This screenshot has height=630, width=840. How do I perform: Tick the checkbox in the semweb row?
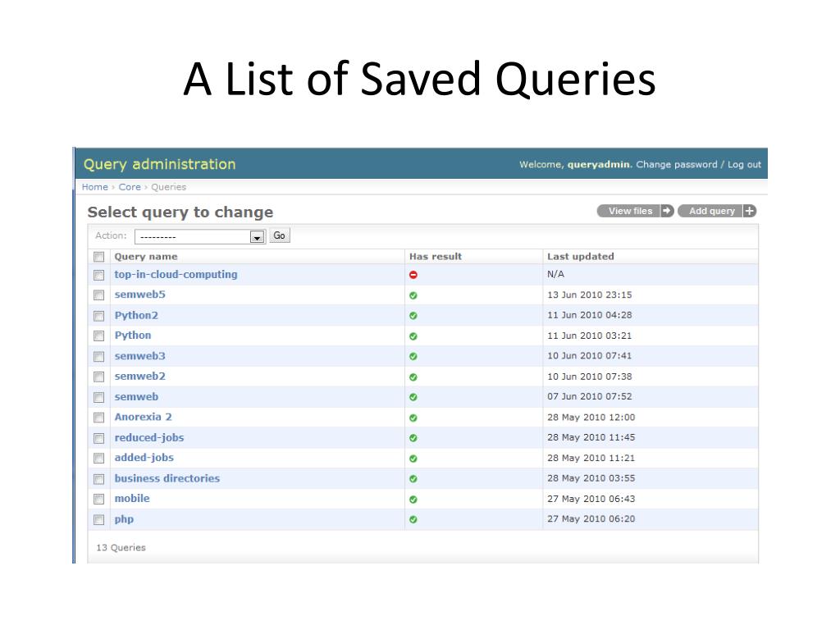(98, 397)
